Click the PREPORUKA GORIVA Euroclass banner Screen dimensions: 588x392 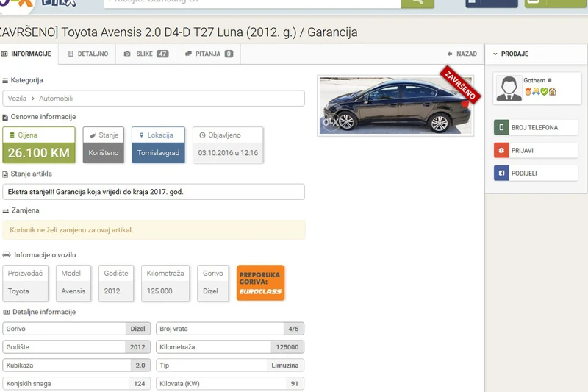coord(261,283)
